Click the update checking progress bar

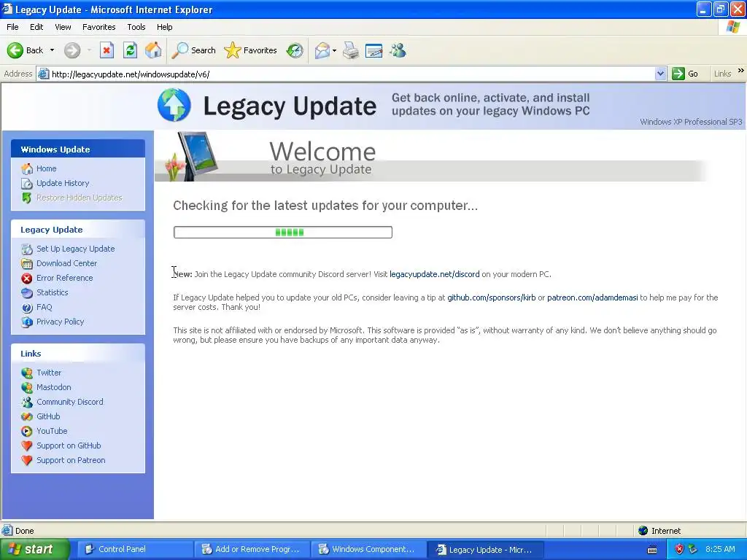pos(283,233)
